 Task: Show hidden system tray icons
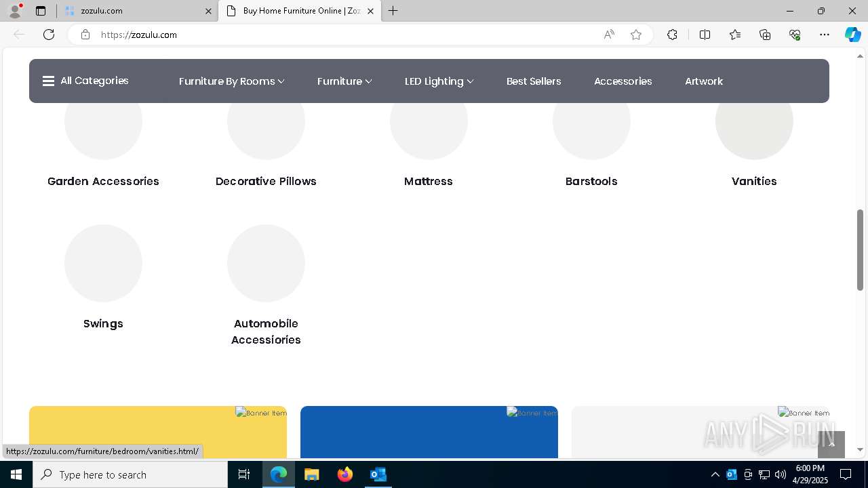(x=715, y=474)
